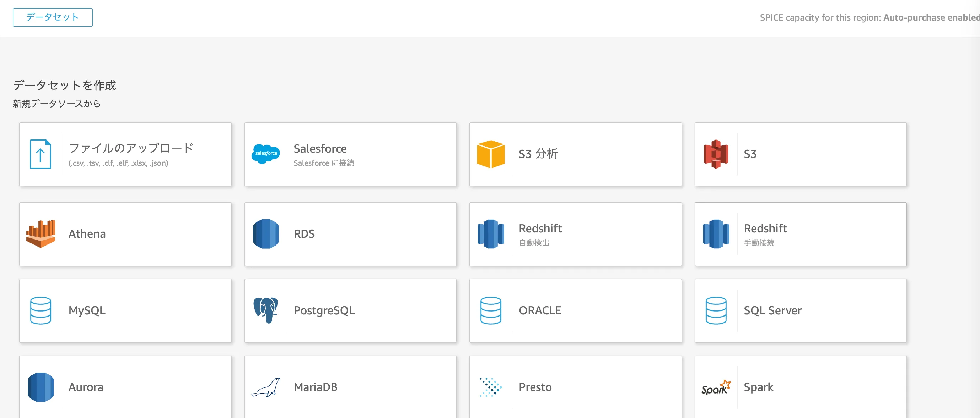Viewport: 980px width, 418px height.
Task: Click the file upload arrow icon
Action: coord(40,154)
